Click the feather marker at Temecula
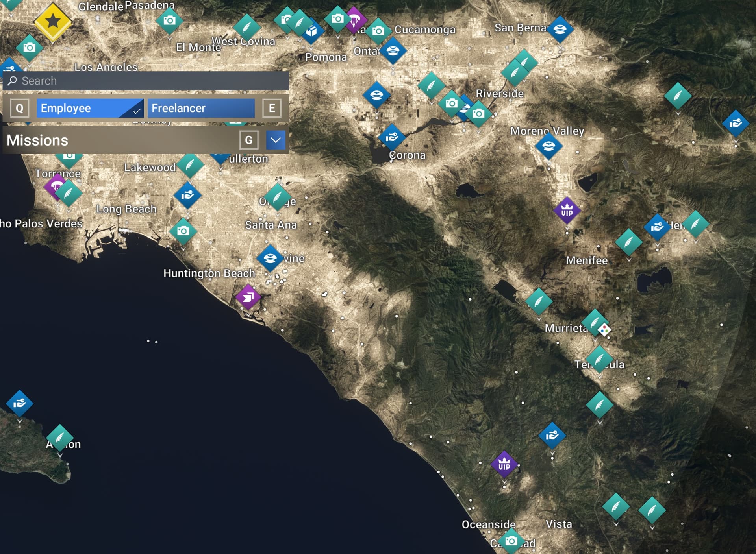 click(599, 359)
